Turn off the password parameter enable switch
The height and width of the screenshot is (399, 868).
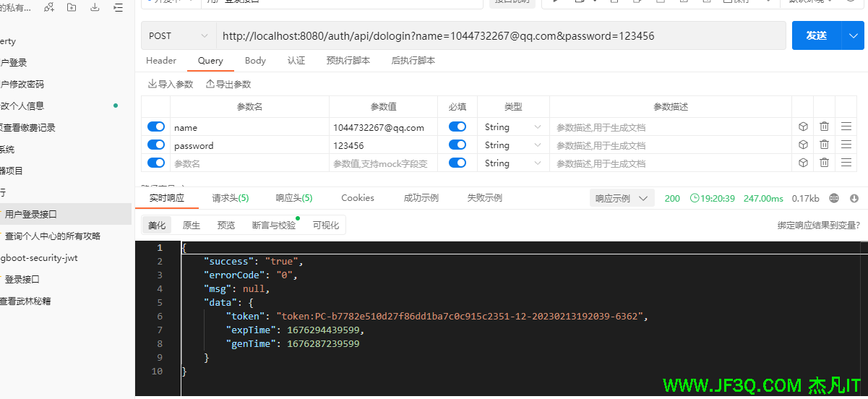pyautogui.click(x=156, y=145)
